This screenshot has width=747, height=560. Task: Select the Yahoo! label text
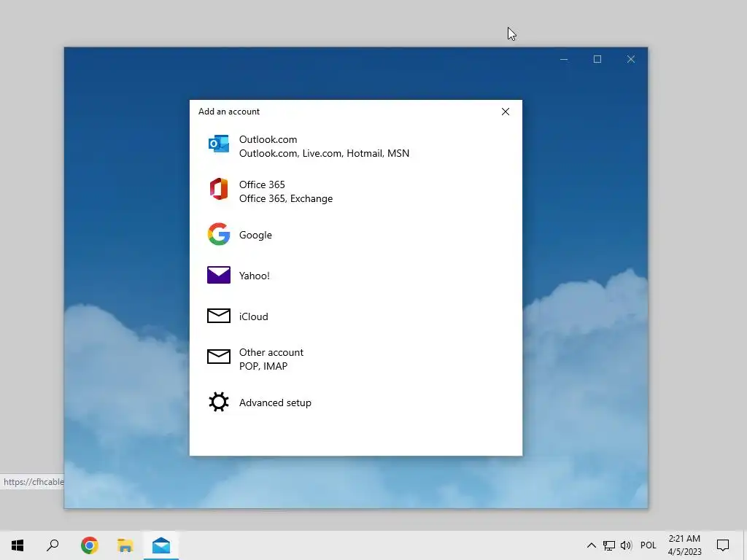click(255, 276)
